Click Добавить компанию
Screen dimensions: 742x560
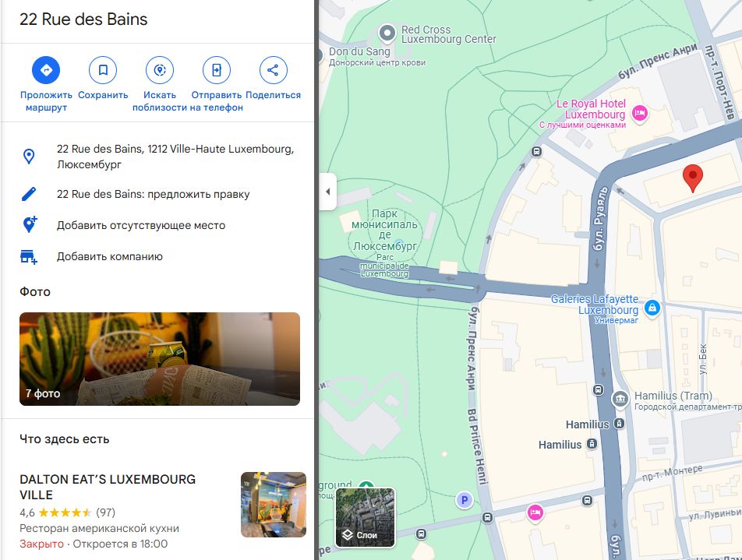point(110,256)
